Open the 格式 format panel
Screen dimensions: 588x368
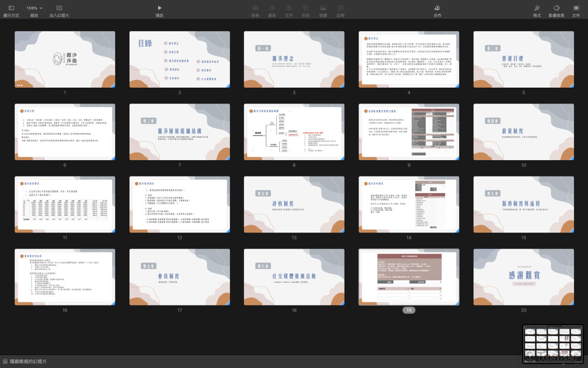(x=537, y=8)
